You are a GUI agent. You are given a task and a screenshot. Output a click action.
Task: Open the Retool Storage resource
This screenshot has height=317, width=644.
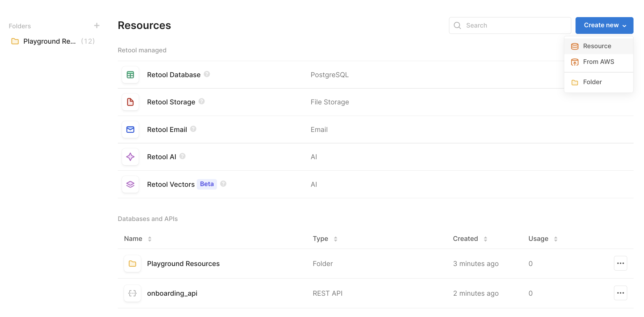pyautogui.click(x=171, y=102)
